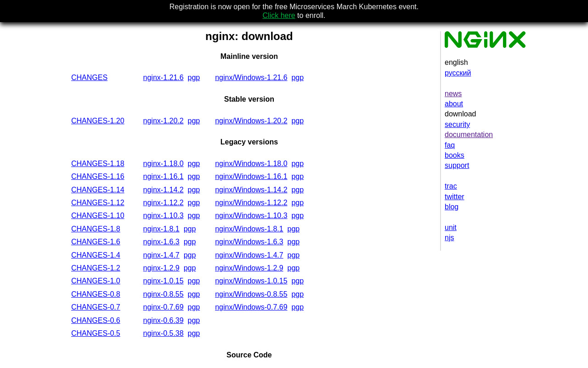The width and height of the screenshot is (588, 368).
Task: Click the NGINX logo image
Action: 485,40
